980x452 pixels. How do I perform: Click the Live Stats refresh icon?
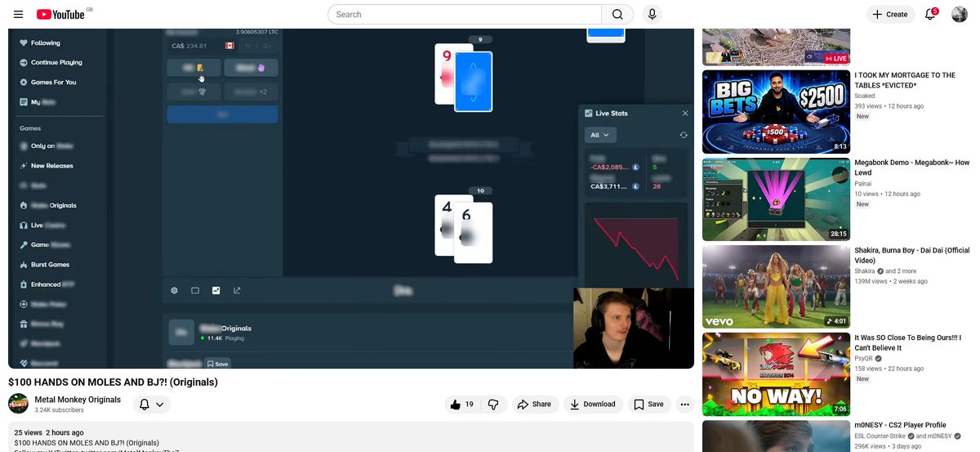click(684, 135)
